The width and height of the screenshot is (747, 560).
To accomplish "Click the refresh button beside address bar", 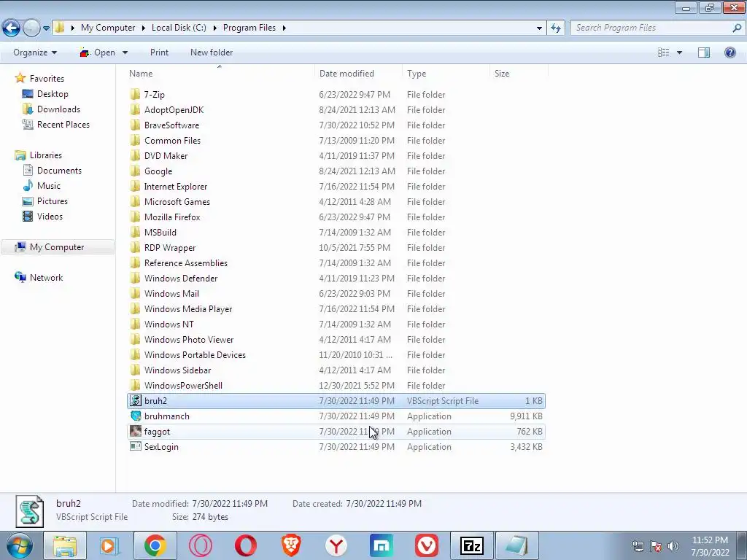I will pos(555,28).
